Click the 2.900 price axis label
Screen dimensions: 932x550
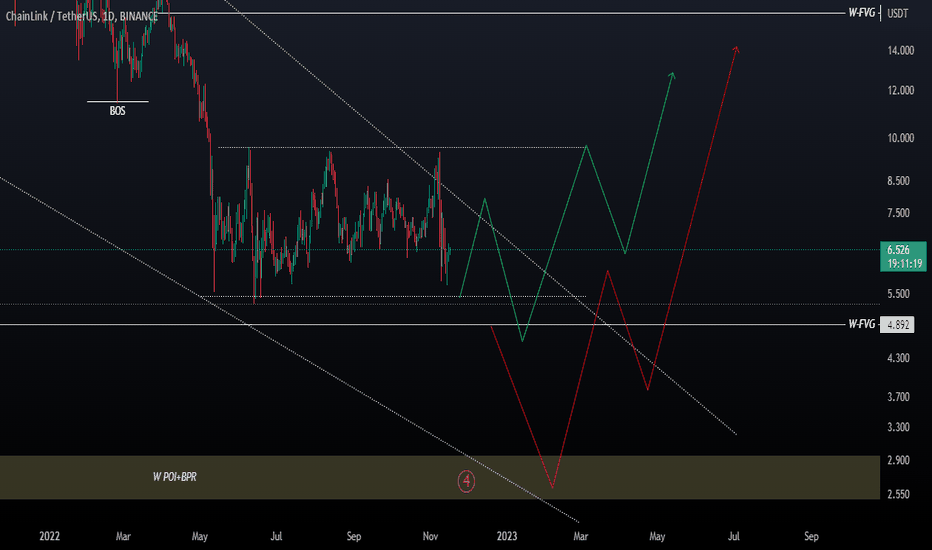tap(898, 460)
